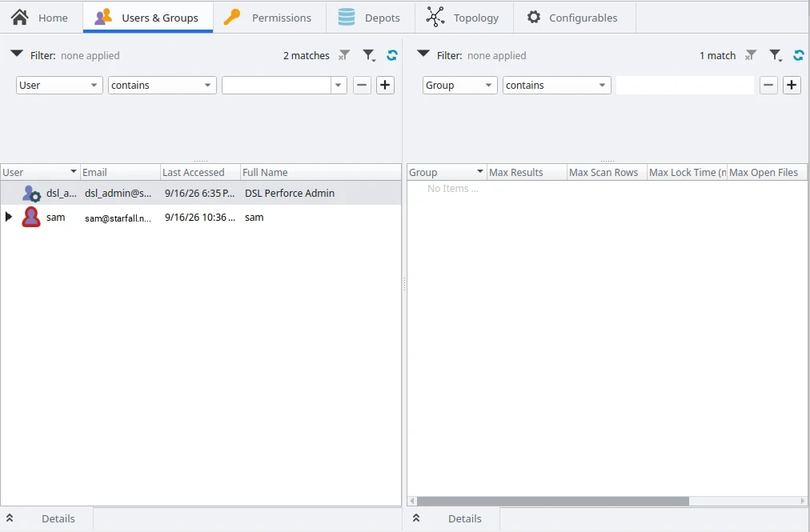Select the dsl_admin user icon
Image resolution: width=810 pixels, height=532 pixels.
pyautogui.click(x=31, y=194)
